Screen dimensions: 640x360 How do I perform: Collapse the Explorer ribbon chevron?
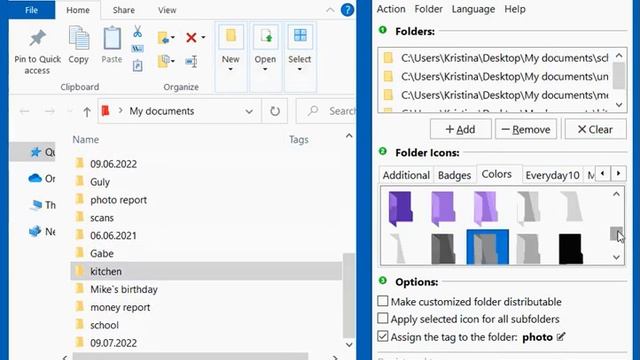coord(330,10)
